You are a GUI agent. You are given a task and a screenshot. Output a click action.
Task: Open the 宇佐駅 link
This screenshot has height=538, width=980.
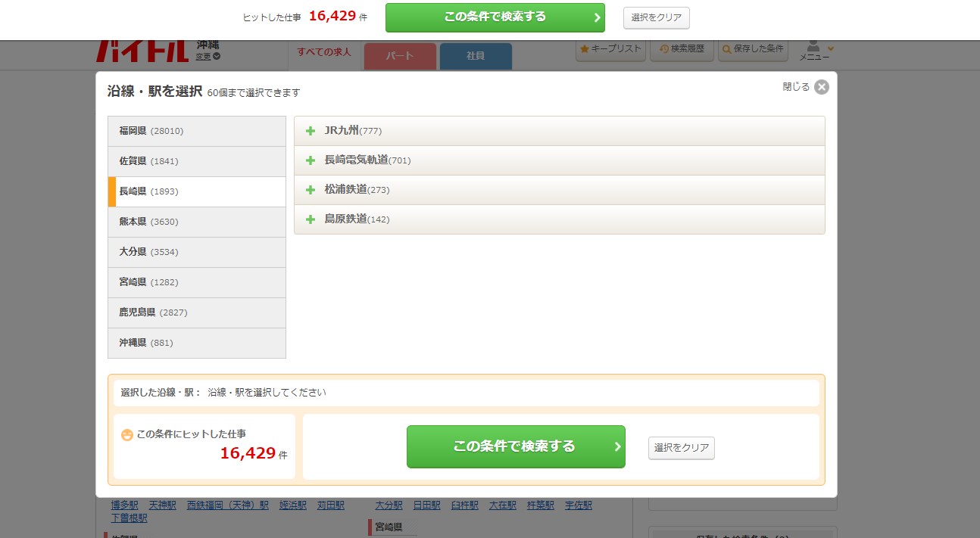pyautogui.click(x=579, y=505)
